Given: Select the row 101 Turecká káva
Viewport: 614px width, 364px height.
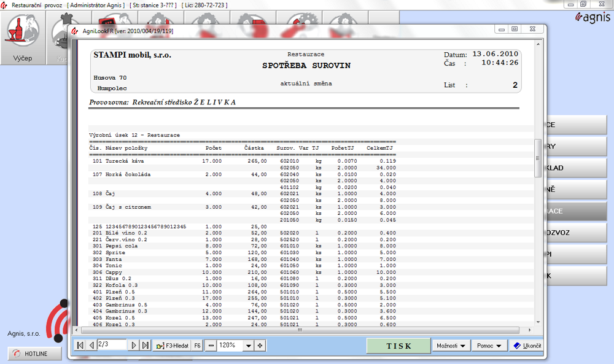Looking at the screenshot, I should (x=243, y=161).
